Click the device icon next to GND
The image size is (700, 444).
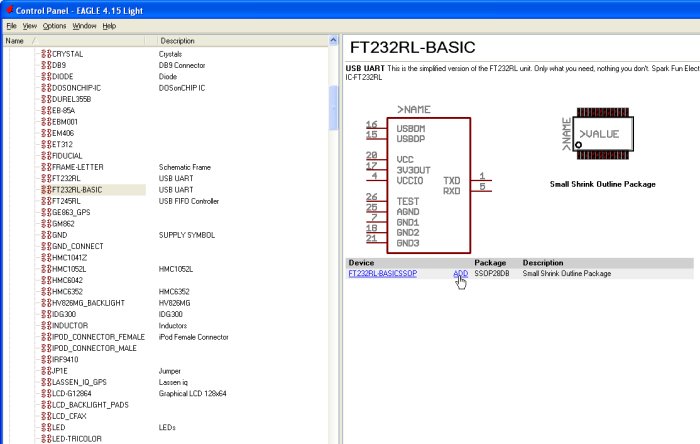[46, 235]
